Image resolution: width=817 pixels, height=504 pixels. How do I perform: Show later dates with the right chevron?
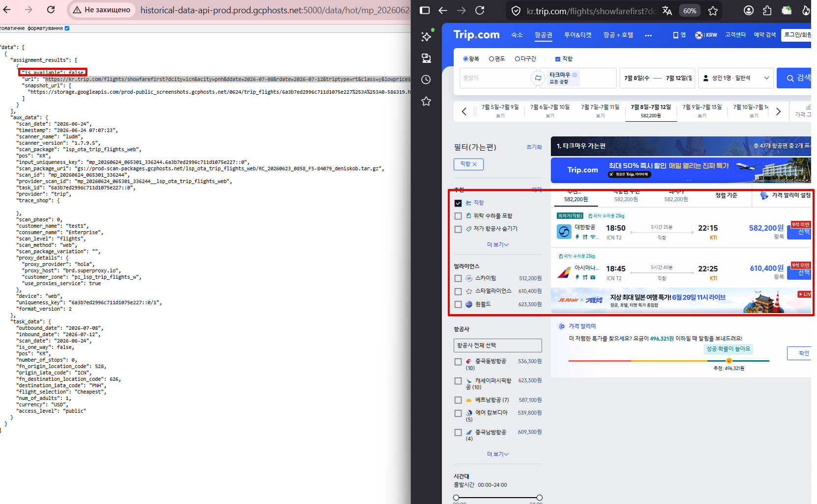coord(778,111)
